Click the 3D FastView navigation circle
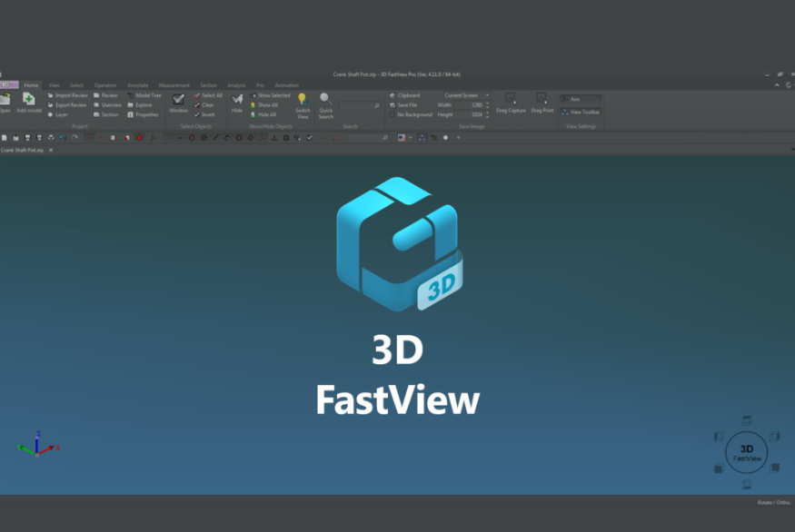 point(746,452)
